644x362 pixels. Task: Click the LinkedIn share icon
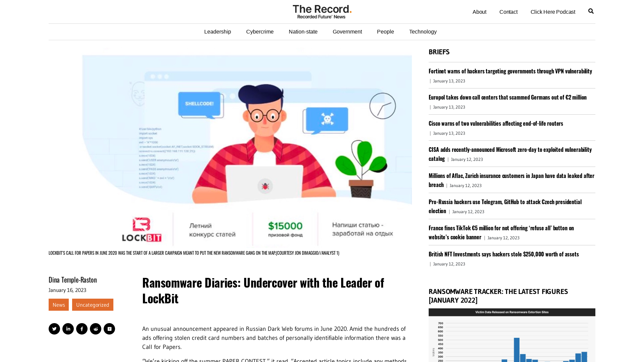(68, 328)
